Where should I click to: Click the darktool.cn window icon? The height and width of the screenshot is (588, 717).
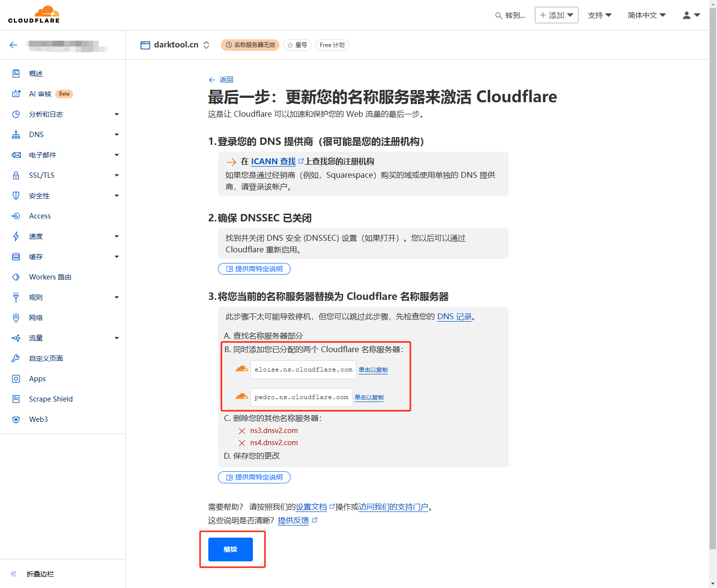(145, 45)
